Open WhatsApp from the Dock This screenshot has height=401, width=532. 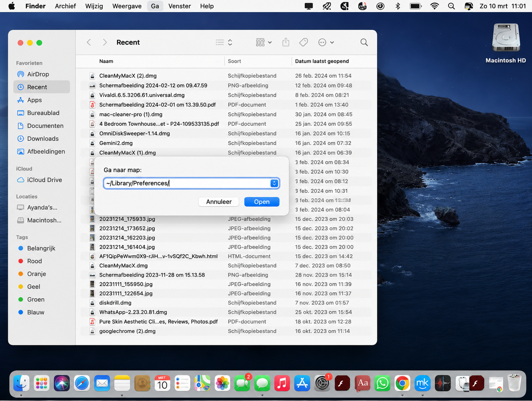tap(382, 383)
